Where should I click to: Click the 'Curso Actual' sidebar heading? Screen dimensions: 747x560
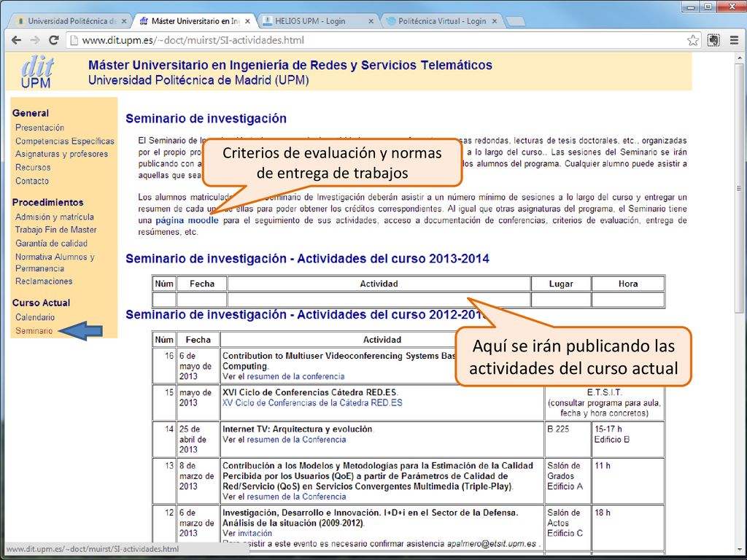[41, 303]
